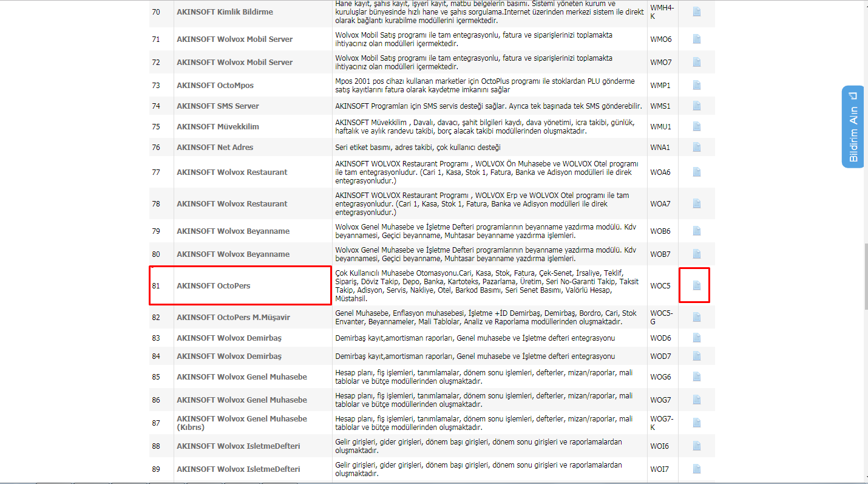868x484 pixels.
Task: Select the product code WOB7
Action: coord(660,254)
